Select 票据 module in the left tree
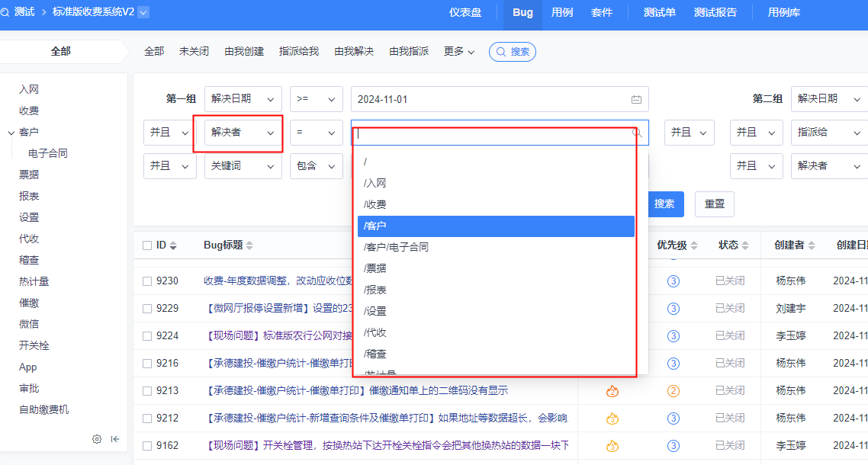 tap(29, 175)
